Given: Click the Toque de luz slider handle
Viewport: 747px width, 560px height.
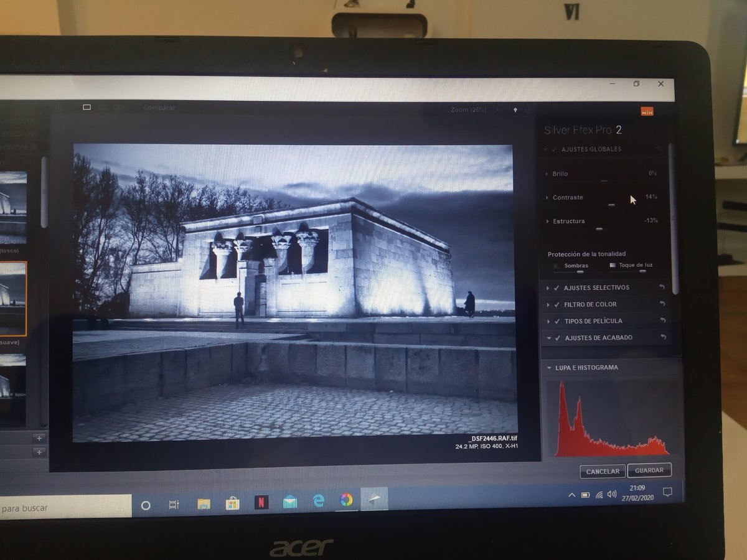Looking at the screenshot, I should pyautogui.click(x=642, y=271).
